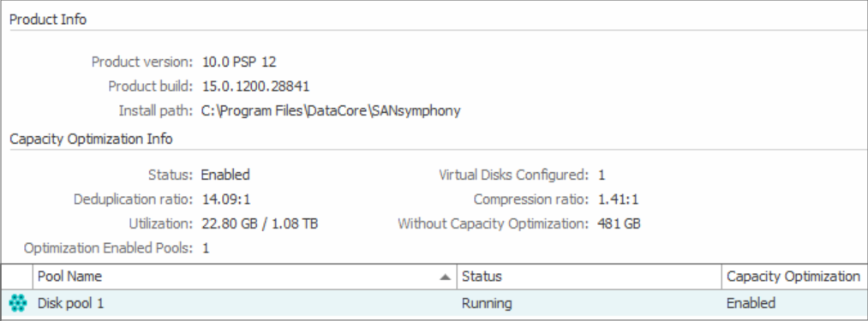Click the empty icon column header
This screenshot has height=321, width=868.
tap(17, 276)
